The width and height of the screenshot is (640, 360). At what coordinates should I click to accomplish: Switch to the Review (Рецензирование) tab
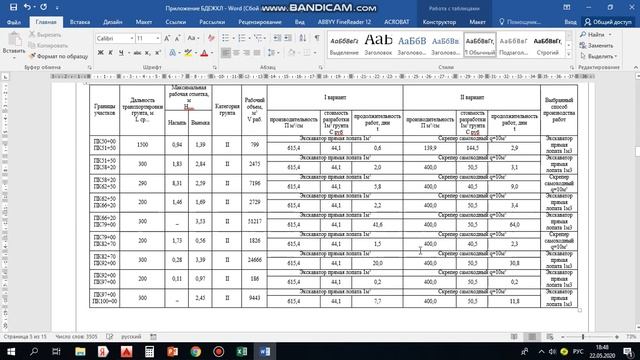click(x=260, y=22)
